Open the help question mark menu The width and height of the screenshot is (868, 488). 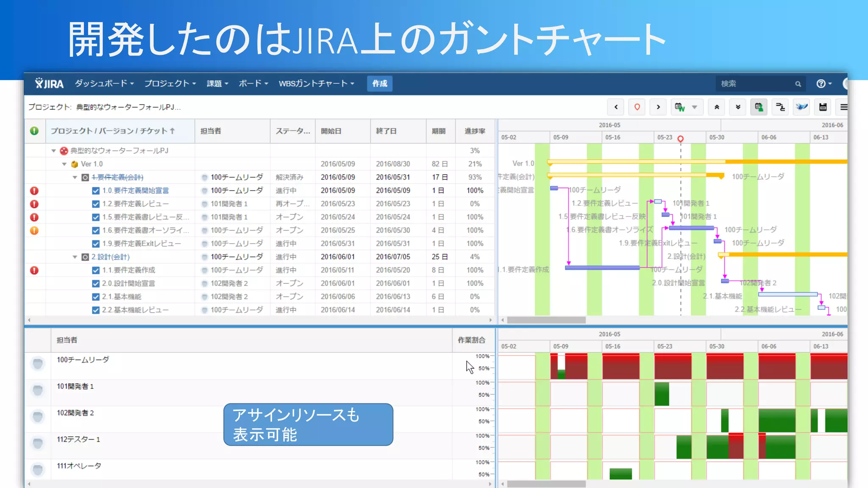824,84
